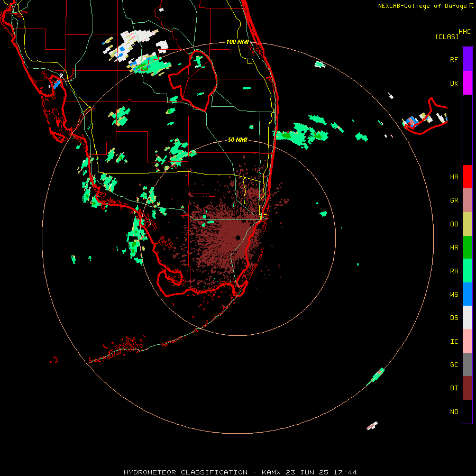
Task: Click the WS blue legend swatch
Action: (467, 294)
